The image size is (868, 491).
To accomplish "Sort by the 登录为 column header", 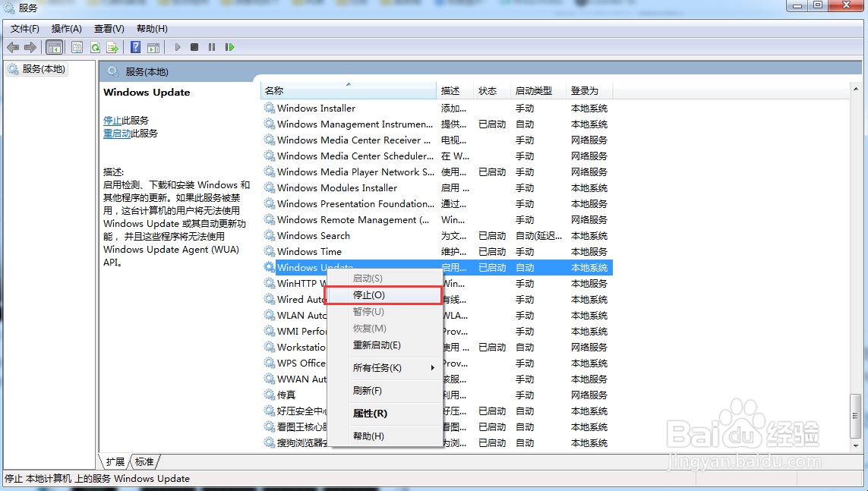I will pos(589,90).
